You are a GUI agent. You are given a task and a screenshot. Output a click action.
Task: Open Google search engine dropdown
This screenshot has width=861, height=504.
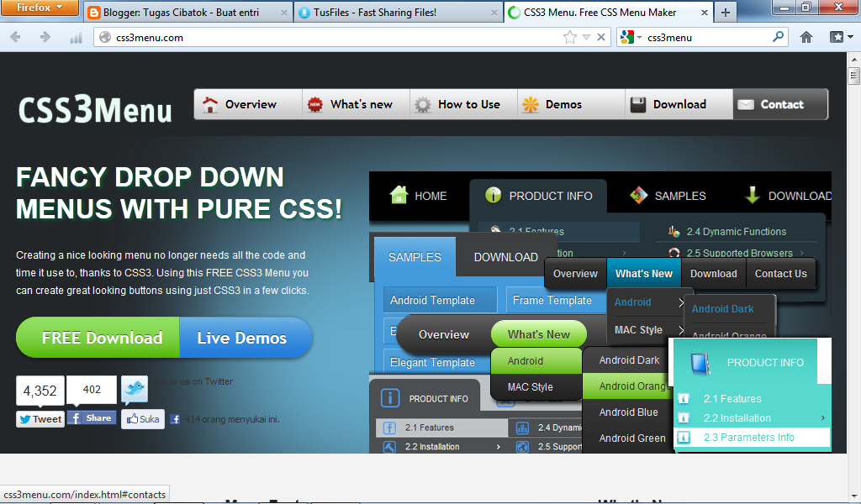(631, 37)
